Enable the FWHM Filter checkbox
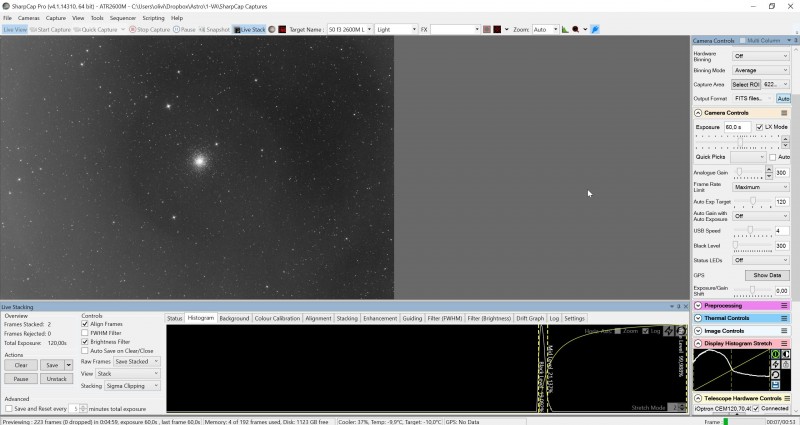This screenshot has height=425, width=800. [x=85, y=333]
